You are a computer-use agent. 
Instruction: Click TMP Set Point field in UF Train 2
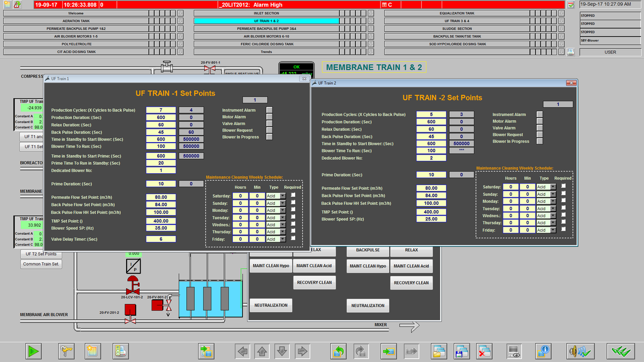pos(431,212)
